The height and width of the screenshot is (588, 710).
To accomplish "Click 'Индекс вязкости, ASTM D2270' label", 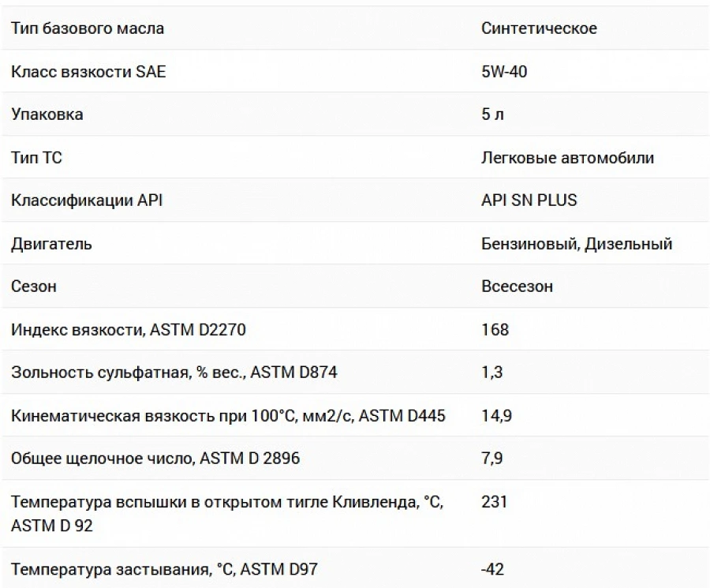I will (x=128, y=329).
